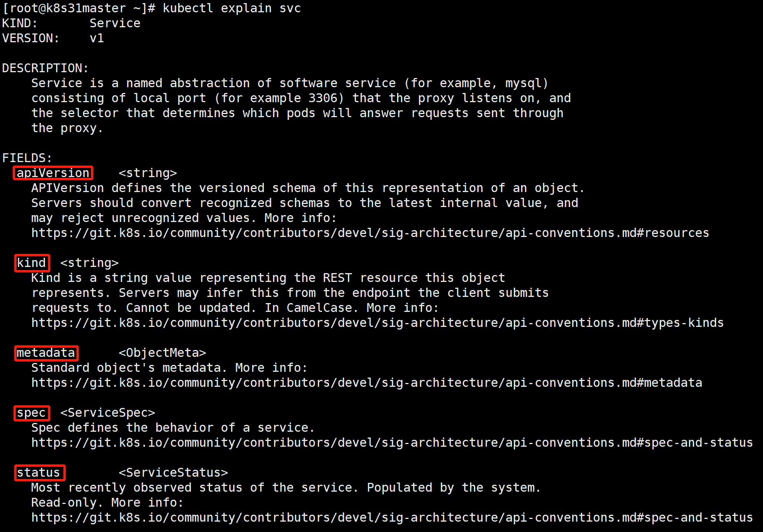Click the highlighted kind field name

[x=32, y=263]
